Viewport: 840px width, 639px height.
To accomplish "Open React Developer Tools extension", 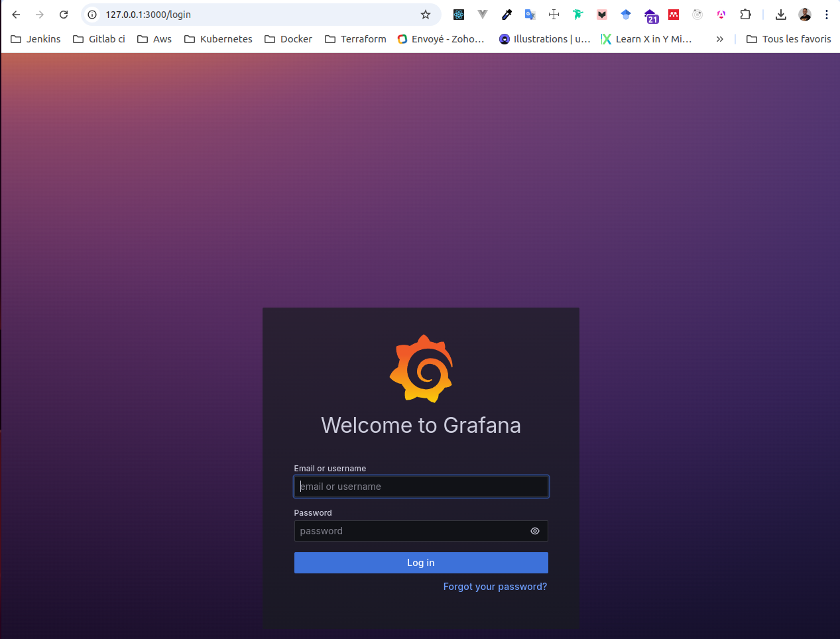I will tap(459, 15).
